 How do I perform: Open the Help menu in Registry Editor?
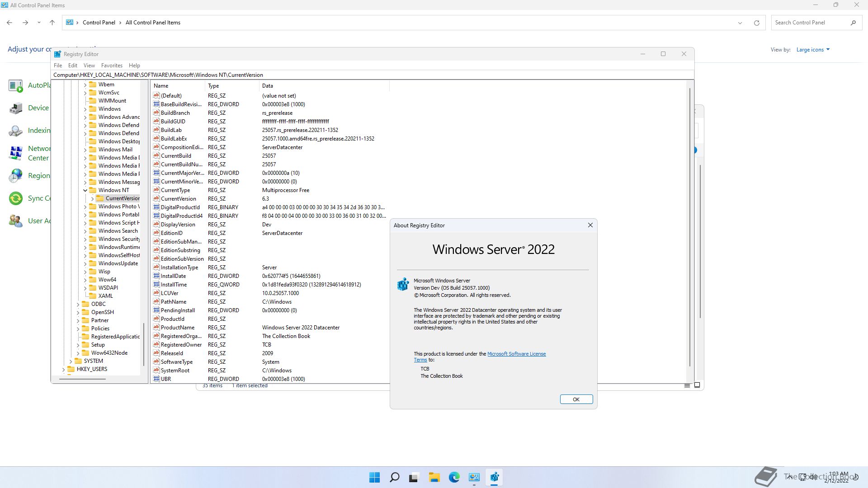[x=134, y=66]
